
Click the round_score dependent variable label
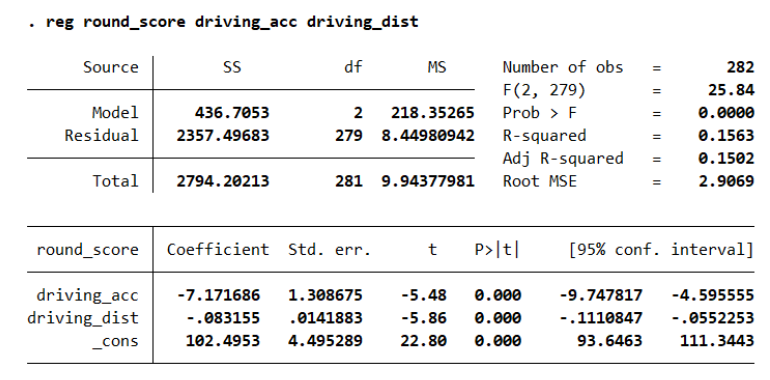point(87,250)
